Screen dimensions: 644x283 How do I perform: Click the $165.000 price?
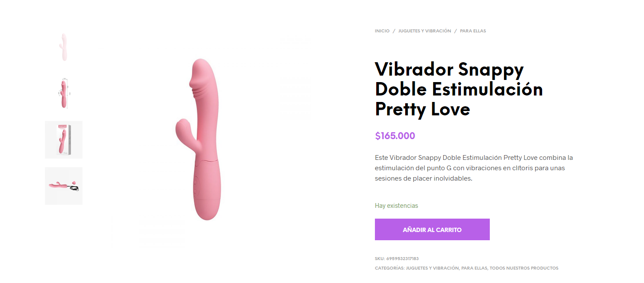tap(395, 136)
